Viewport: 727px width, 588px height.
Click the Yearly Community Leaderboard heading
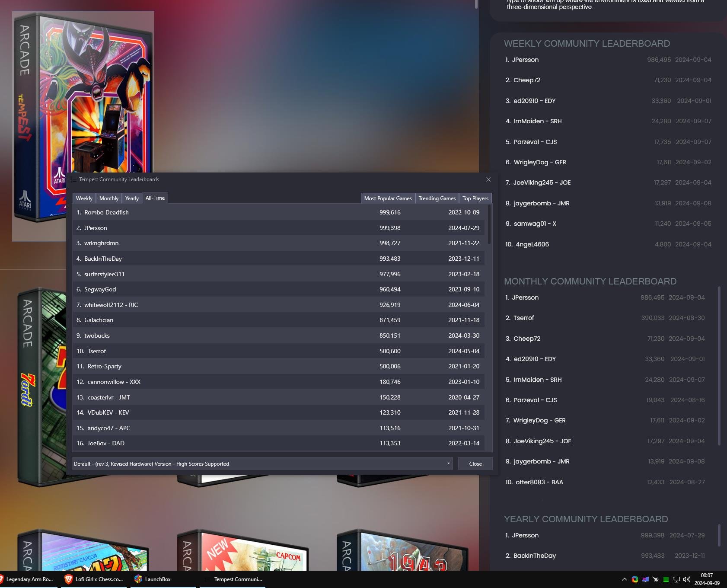point(586,519)
